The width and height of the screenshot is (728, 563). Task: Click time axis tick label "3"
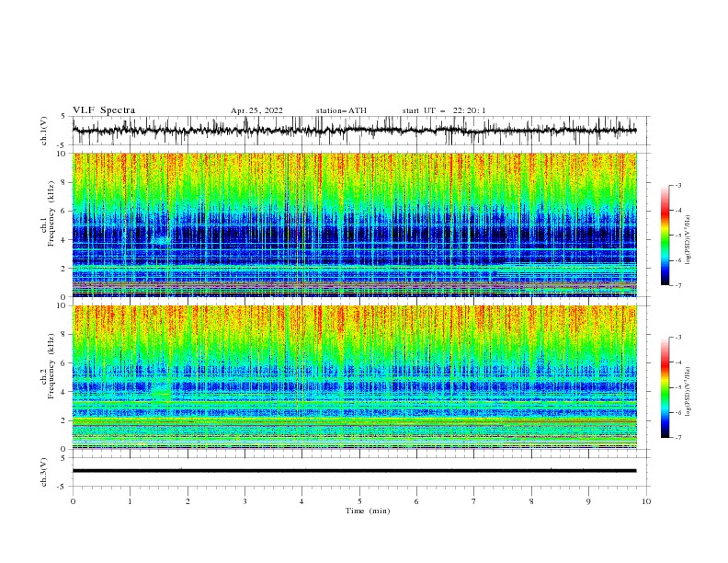[245, 501]
